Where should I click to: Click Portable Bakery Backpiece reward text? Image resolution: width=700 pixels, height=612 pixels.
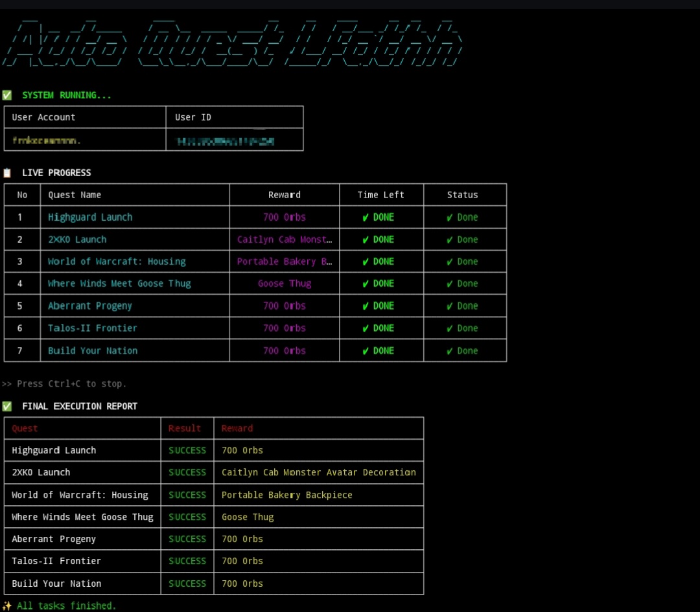[x=286, y=495]
